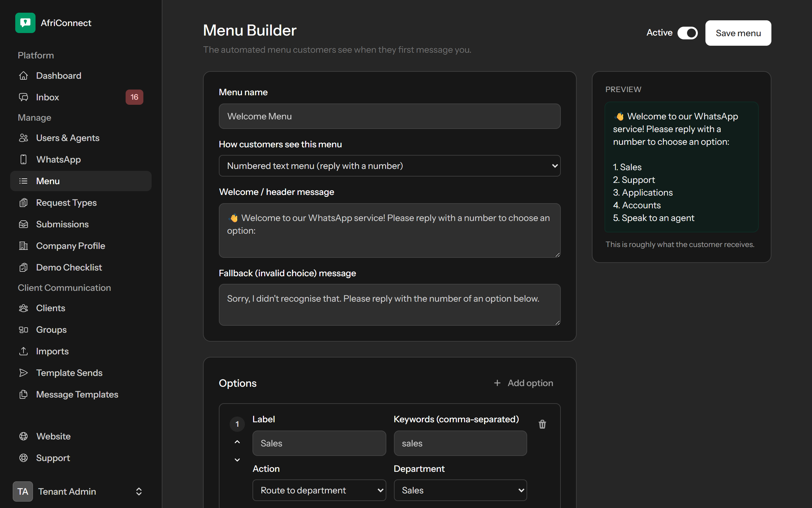Select WhatsApp in the Manage section
This screenshot has height=508, width=812.
pos(81,159)
